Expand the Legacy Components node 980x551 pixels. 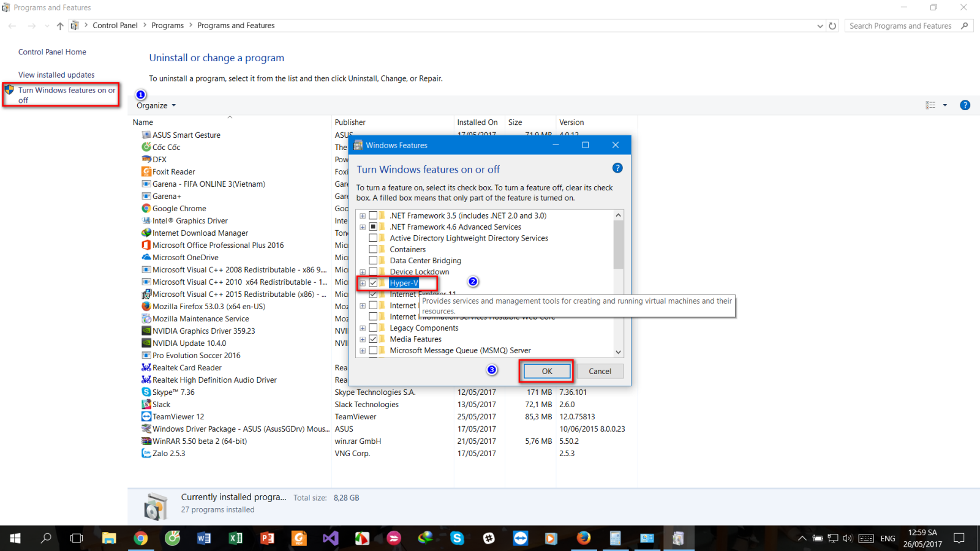click(x=362, y=328)
